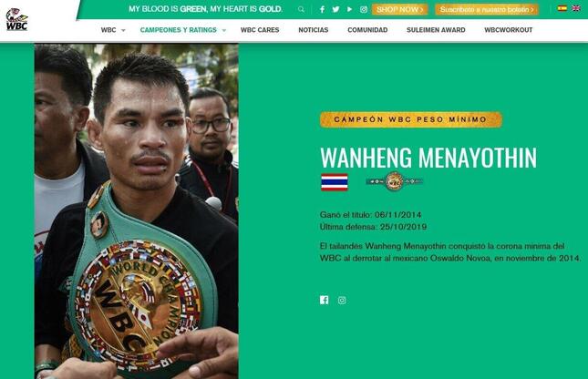This screenshot has height=379, width=588.
Task: Open the Suleimen Award menu item
Action: pyautogui.click(x=436, y=30)
